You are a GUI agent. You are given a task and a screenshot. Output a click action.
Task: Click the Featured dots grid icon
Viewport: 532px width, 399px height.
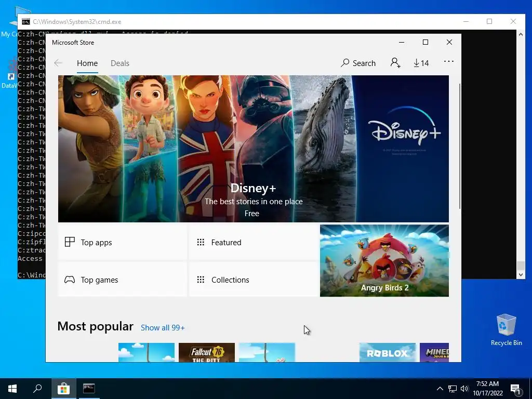coord(201,242)
